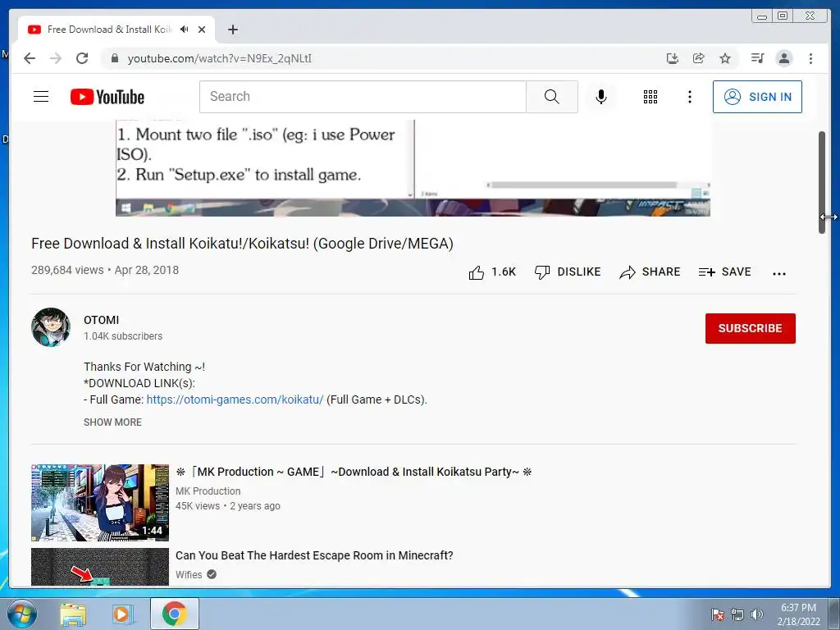Open the OTOMI channel name link
840x630 pixels.
[x=101, y=320]
